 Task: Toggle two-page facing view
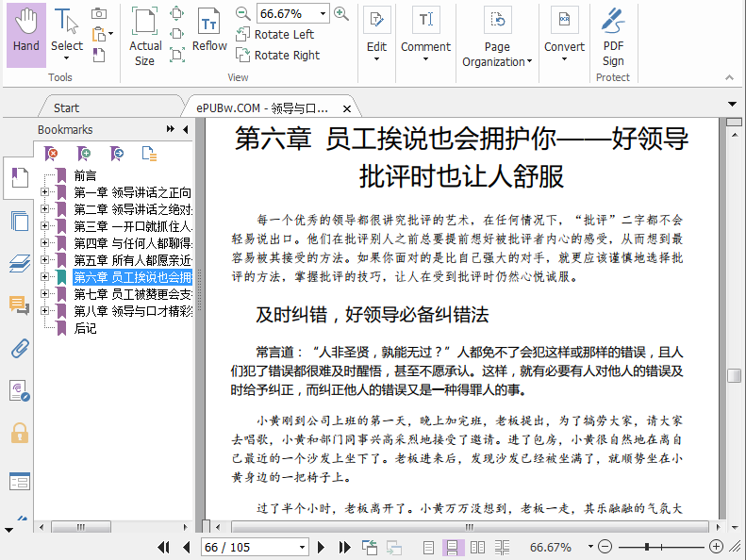(x=478, y=547)
